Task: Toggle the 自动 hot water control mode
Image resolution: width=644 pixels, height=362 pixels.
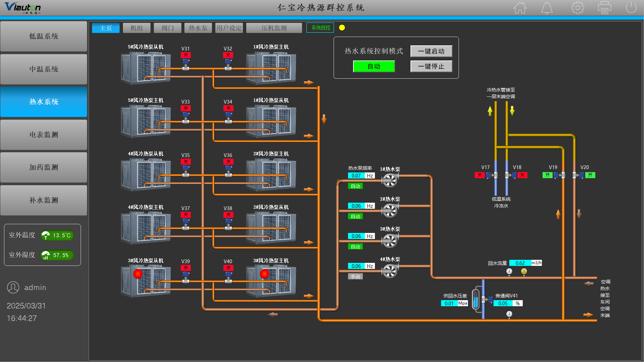Action: [x=374, y=67]
